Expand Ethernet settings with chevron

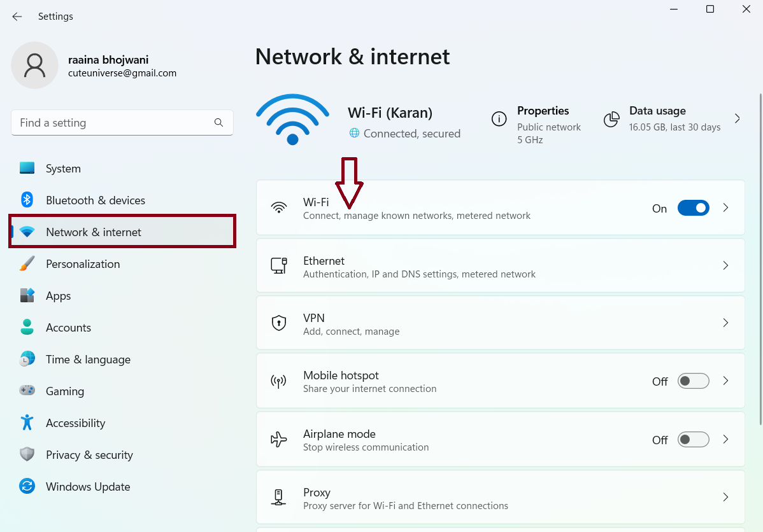pos(725,265)
